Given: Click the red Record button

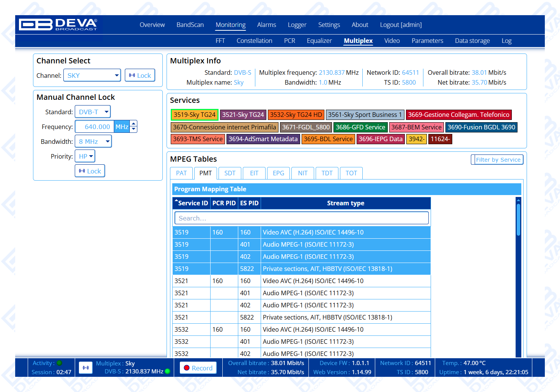Looking at the screenshot, I should click(x=198, y=368).
